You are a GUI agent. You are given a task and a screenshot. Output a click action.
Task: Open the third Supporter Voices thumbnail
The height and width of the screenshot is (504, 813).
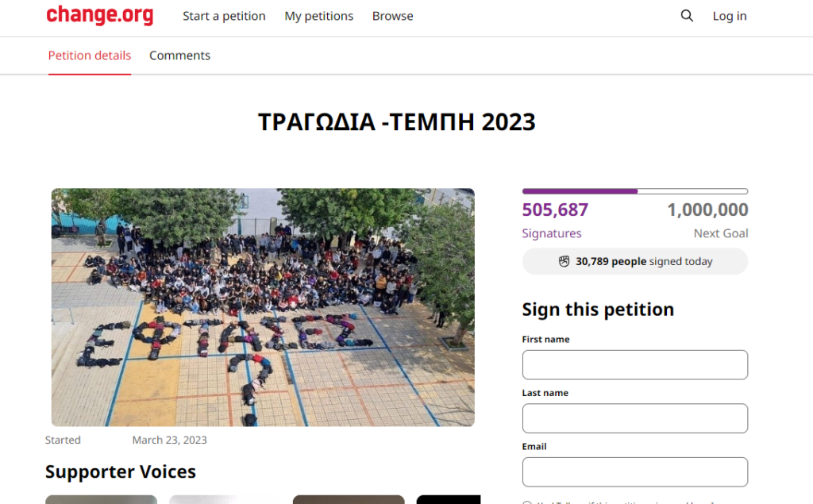pos(349,499)
